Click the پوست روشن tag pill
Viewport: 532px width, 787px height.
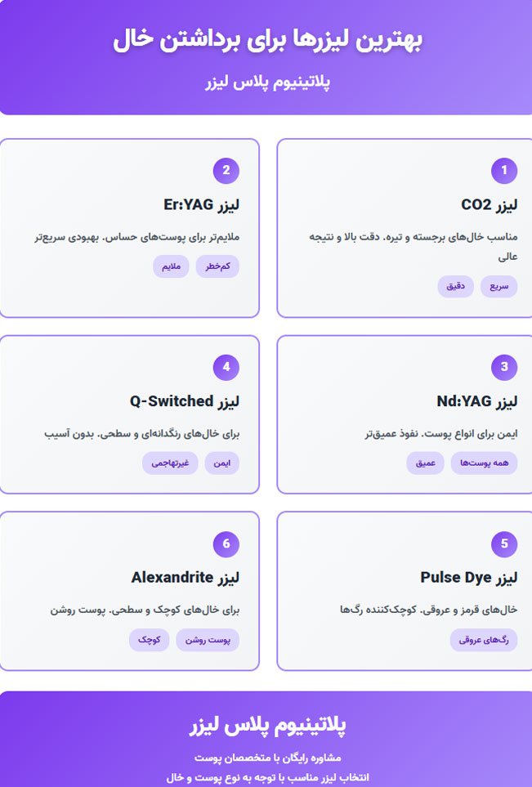coord(208,639)
